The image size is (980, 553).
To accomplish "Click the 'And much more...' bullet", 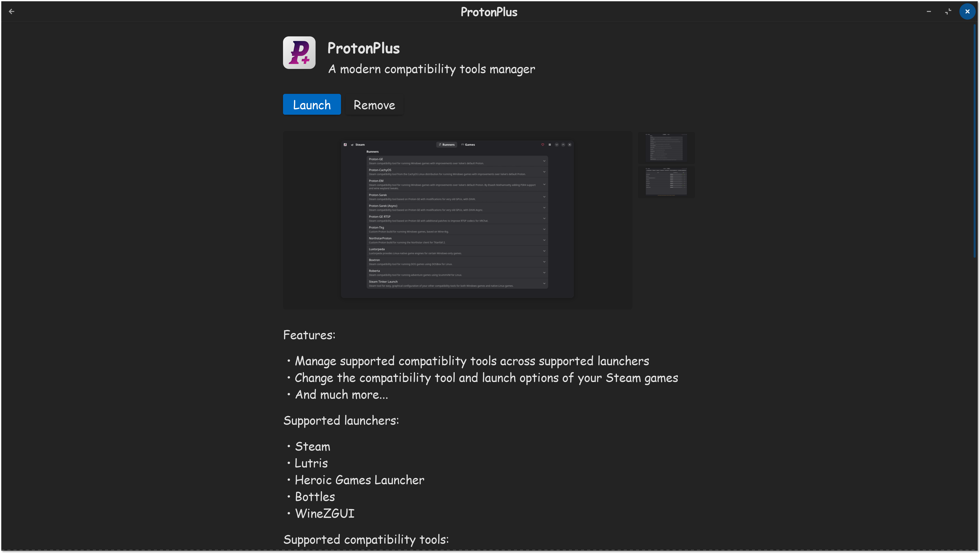I will coord(342,395).
